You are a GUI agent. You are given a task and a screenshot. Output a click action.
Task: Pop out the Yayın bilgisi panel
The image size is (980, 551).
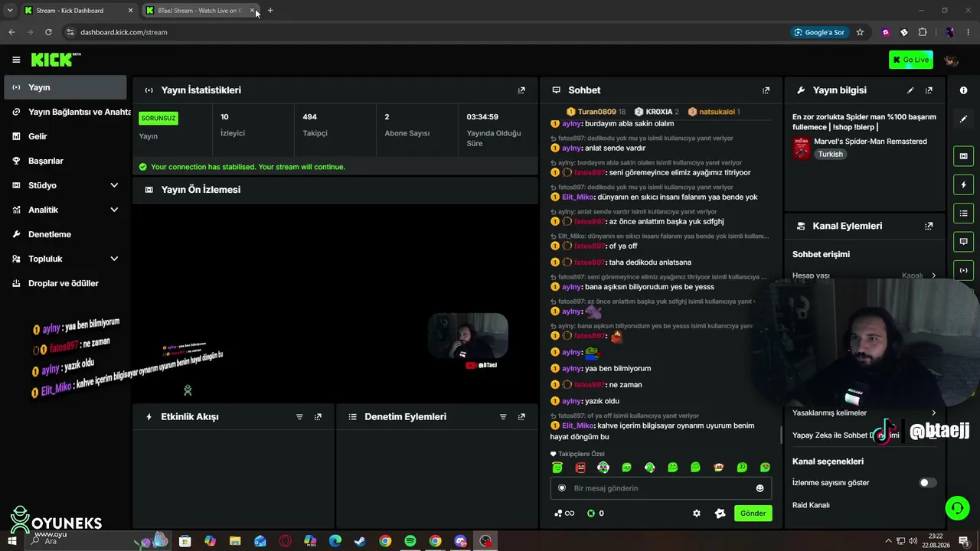click(929, 90)
